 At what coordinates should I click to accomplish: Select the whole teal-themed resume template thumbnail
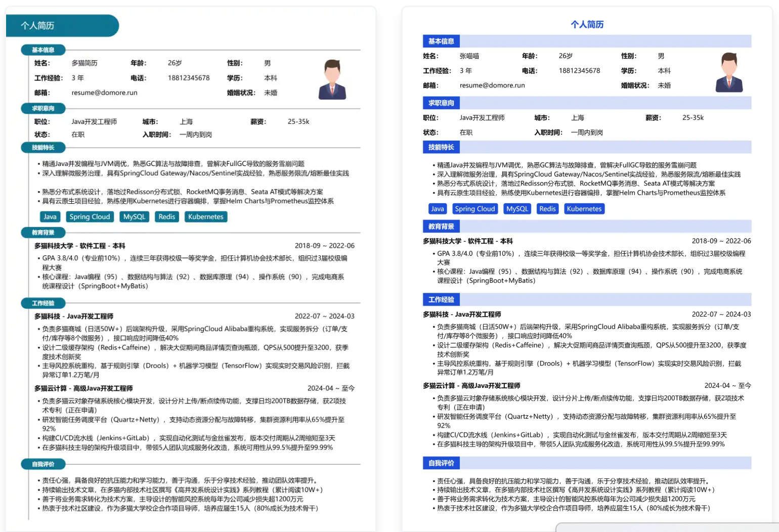click(191, 268)
